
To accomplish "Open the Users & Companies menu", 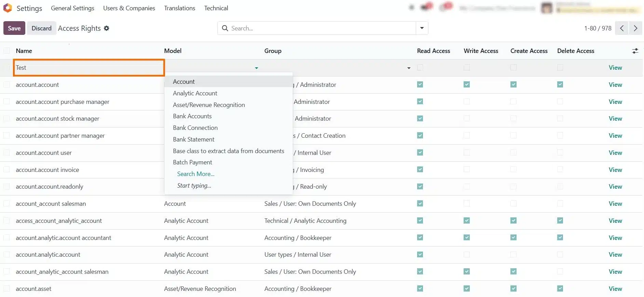I will (129, 8).
